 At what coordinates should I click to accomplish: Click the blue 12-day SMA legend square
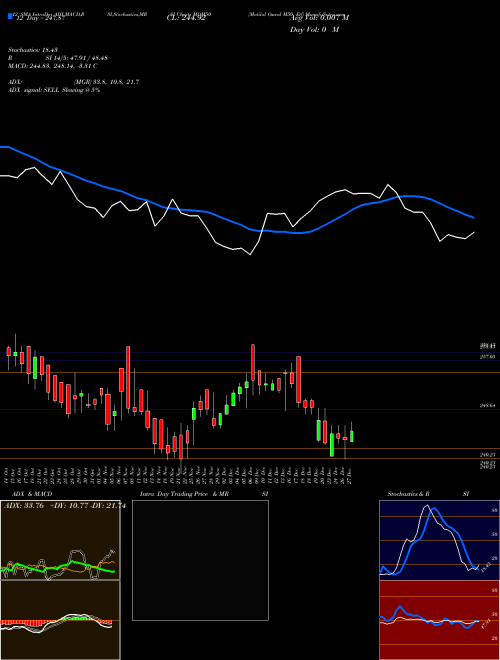point(10,16)
